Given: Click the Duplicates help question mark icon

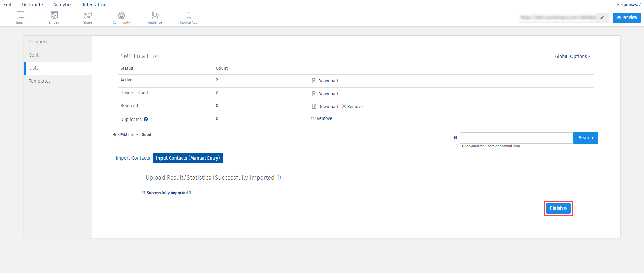Looking at the screenshot, I should click(x=146, y=119).
